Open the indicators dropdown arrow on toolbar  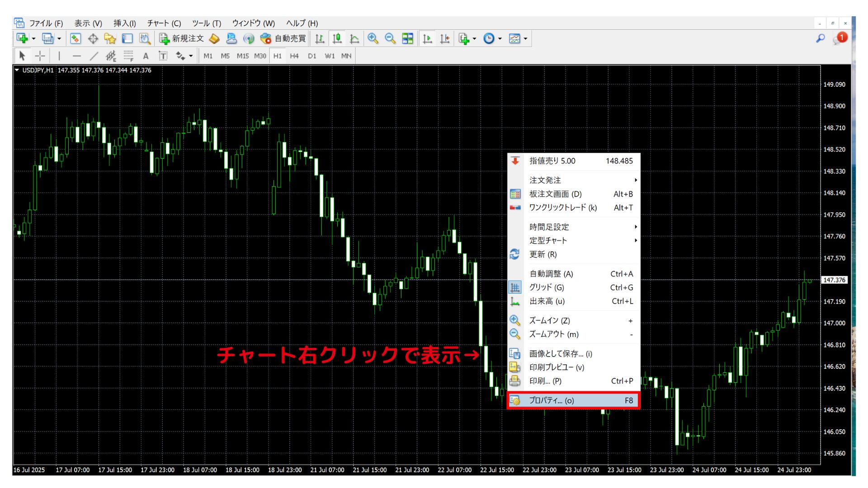(x=524, y=38)
